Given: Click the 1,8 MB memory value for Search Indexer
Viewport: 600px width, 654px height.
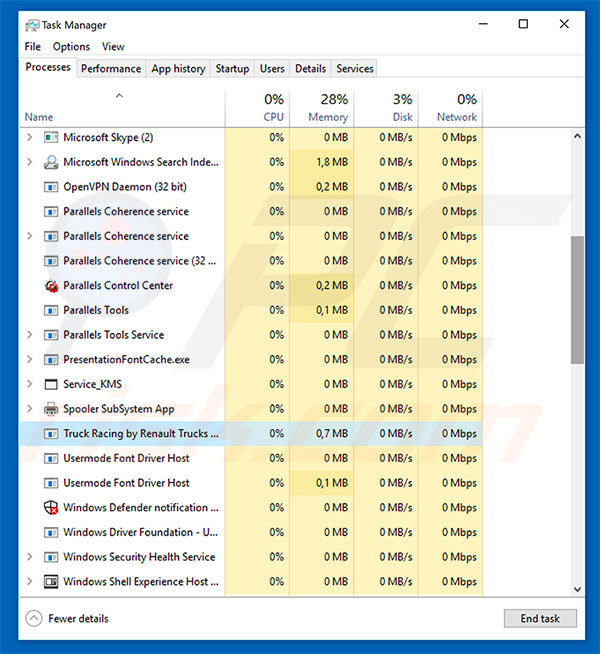Looking at the screenshot, I should (x=332, y=162).
